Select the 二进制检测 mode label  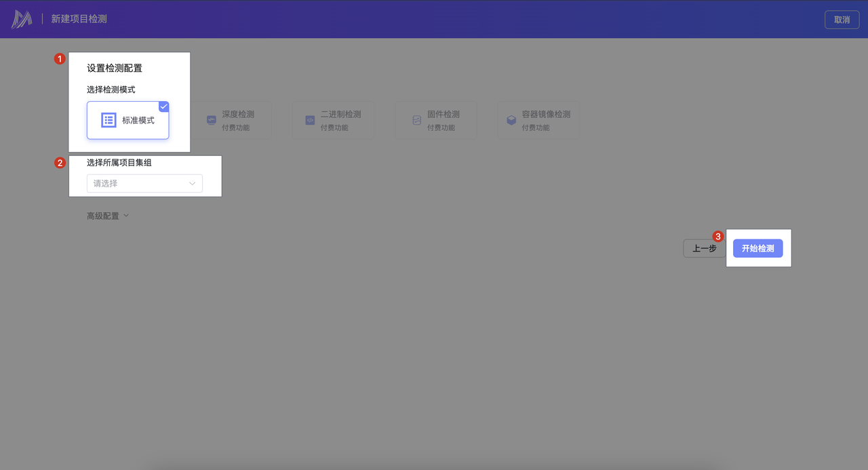pyautogui.click(x=340, y=115)
